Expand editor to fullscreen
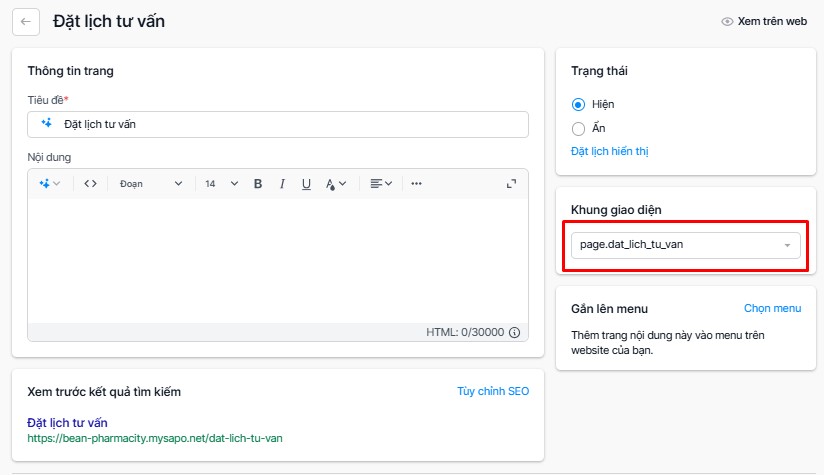 pos(511,183)
